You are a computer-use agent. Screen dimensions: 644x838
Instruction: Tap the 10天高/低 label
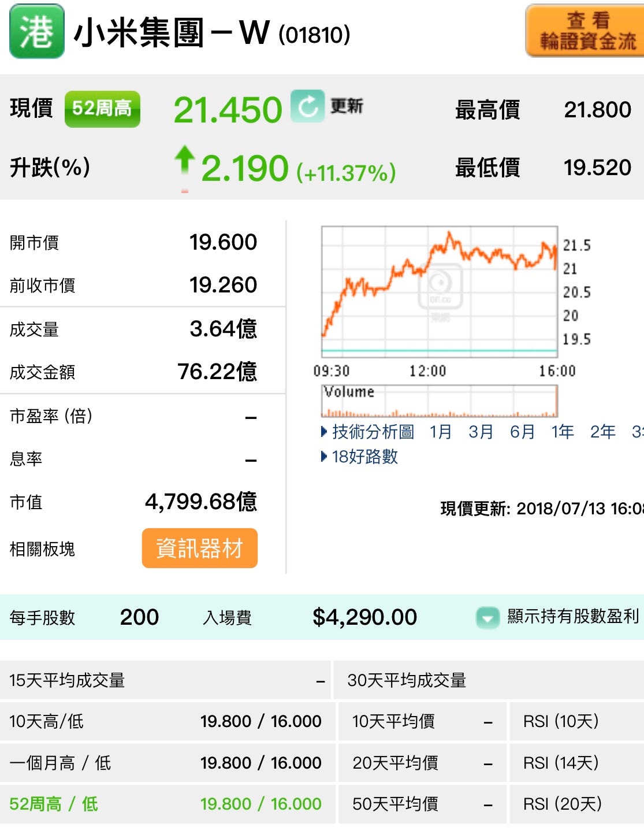coord(46,721)
